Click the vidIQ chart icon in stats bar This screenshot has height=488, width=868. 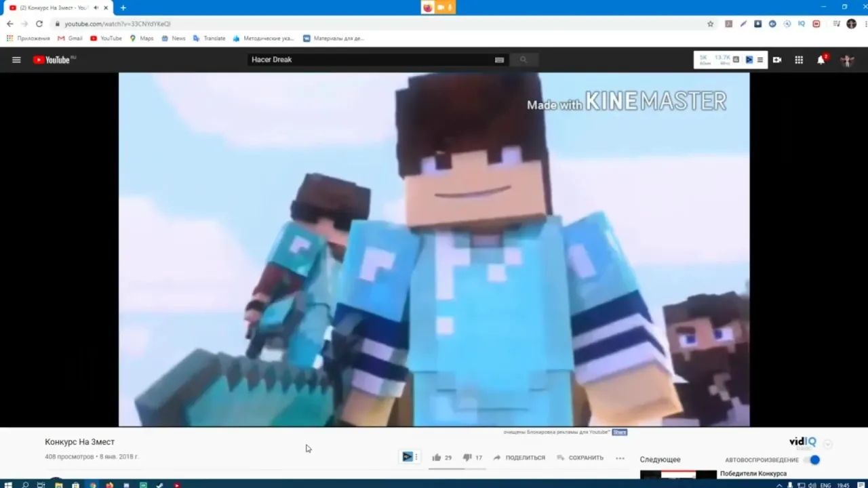point(736,60)
